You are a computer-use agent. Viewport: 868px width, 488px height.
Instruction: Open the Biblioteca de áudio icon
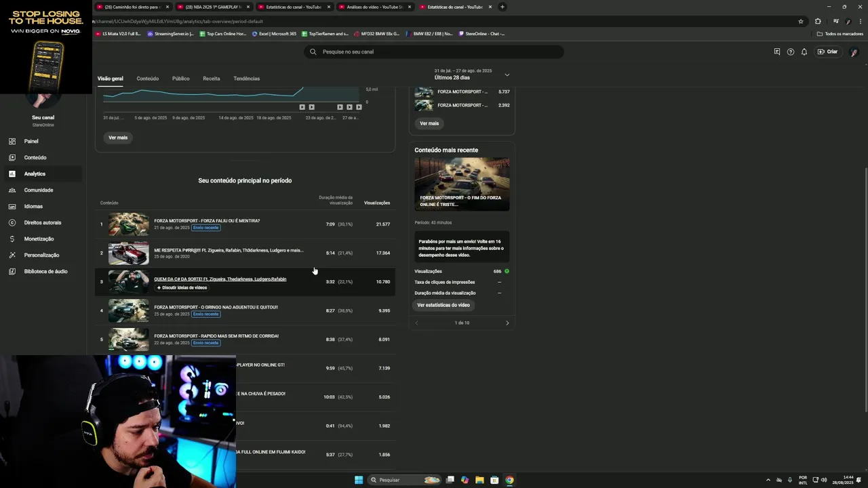tap(12, 271)
